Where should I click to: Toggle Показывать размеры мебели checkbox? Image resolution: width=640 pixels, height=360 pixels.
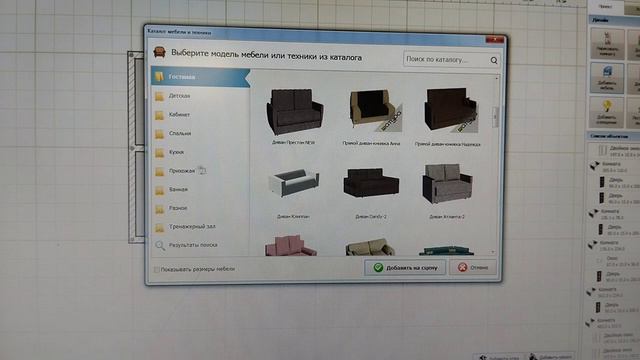coord(156,269)
